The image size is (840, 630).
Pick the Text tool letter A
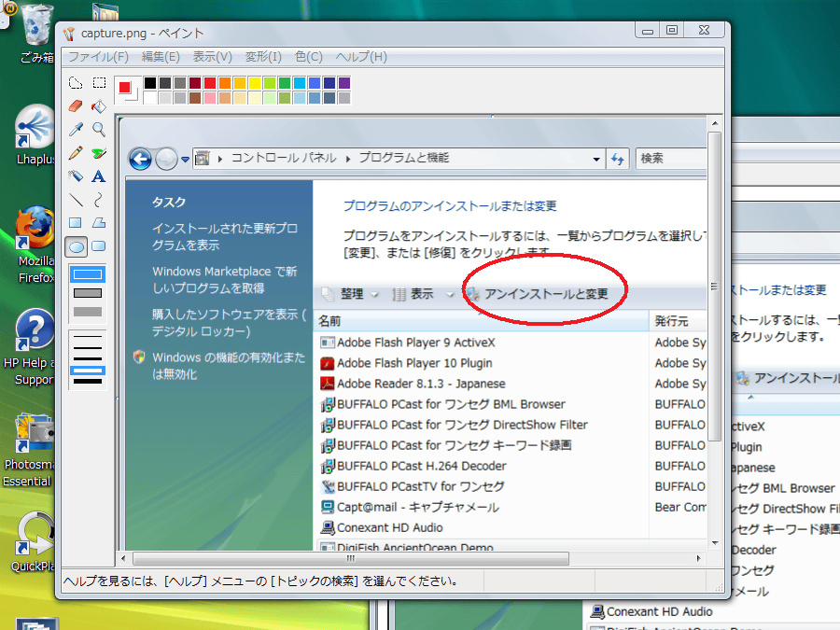tap(99, 176)
